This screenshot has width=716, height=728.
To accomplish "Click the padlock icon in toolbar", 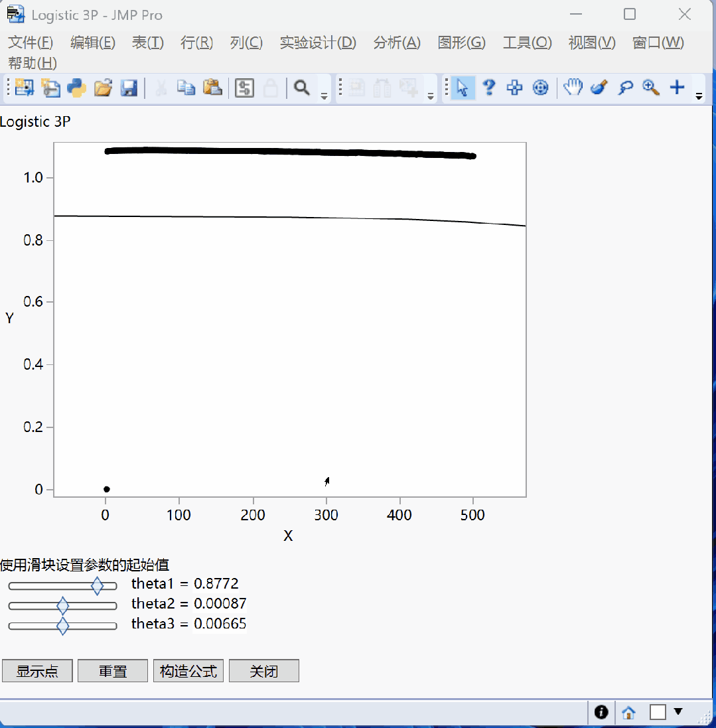I will point(271,88).
